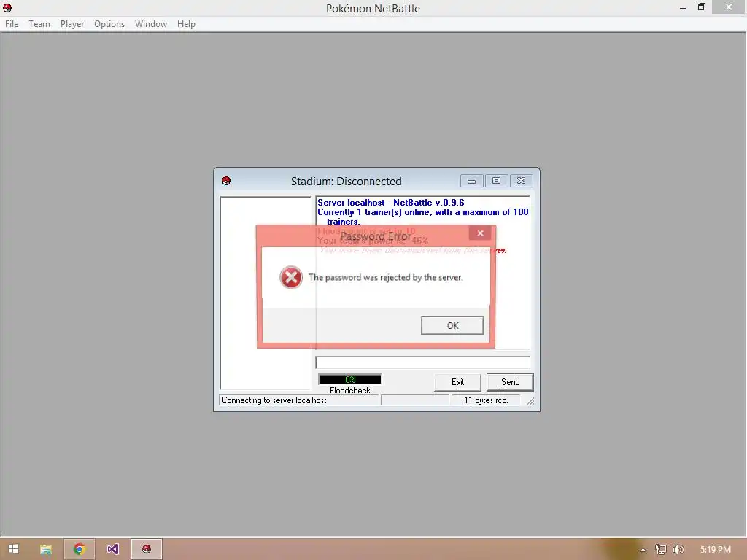Viewport: 747px width, 560px height.
Task: Open Google Chrome from the taskbar
Action: click(x=79, y=549)
